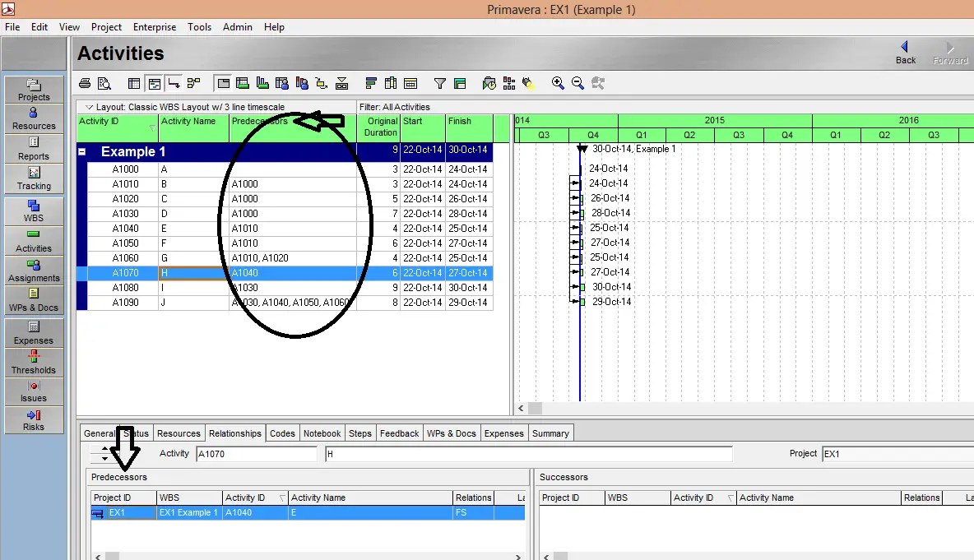Switch to the Feedback details tab
974x560 pixels.
pos(400,433)
